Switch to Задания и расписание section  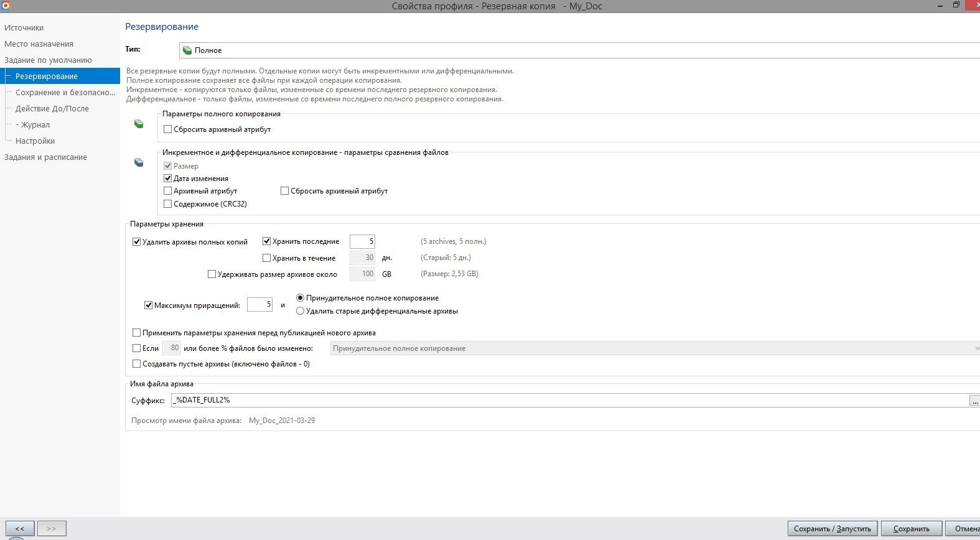click(x=45, y=157)
